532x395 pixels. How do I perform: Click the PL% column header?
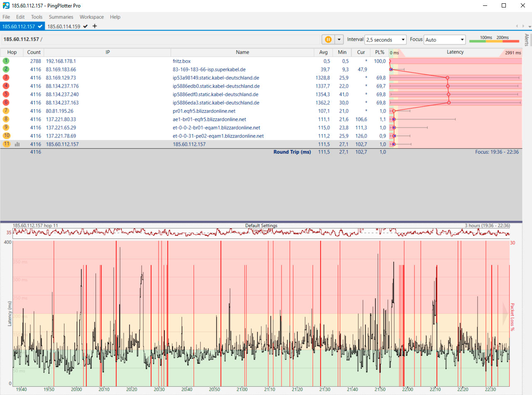point(380,52)
